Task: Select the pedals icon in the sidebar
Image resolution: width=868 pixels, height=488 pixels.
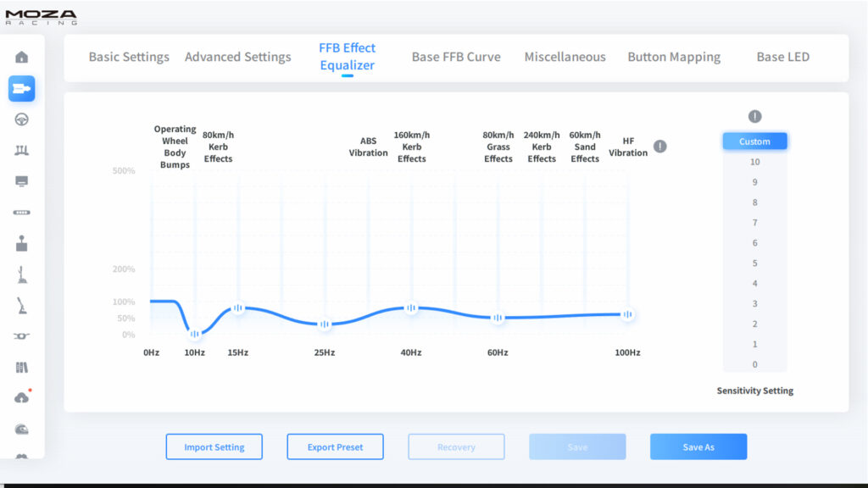Action: (x=22, y=150)
